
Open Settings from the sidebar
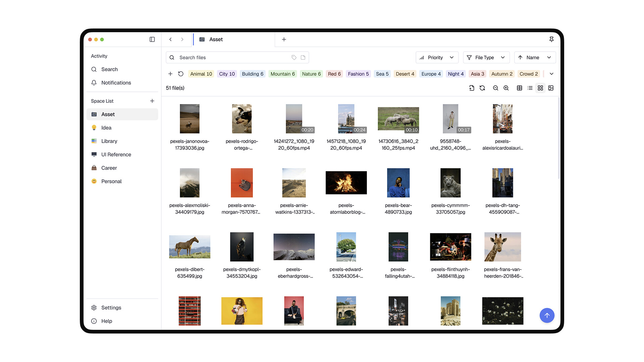pyautogui.click(x=111, y=307)
